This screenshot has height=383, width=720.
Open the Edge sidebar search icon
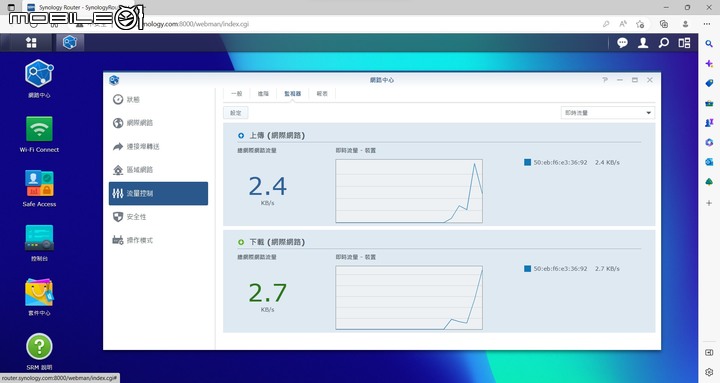[x=709, y=44]
